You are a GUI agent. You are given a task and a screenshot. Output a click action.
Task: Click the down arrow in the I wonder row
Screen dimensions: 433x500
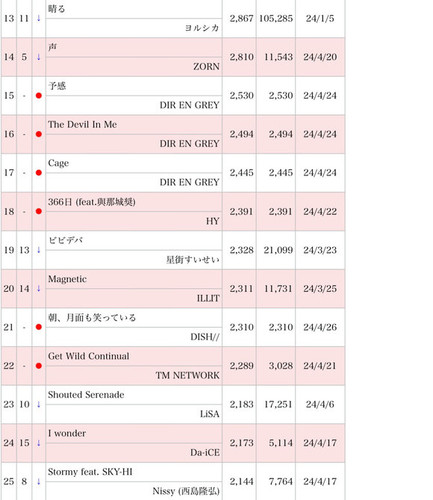(x=39, y=443)
